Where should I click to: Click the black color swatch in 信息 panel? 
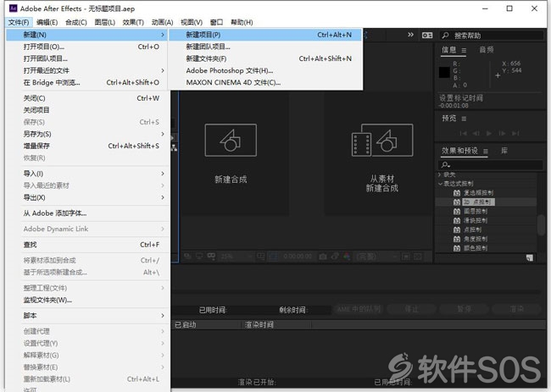pos(444,72)
